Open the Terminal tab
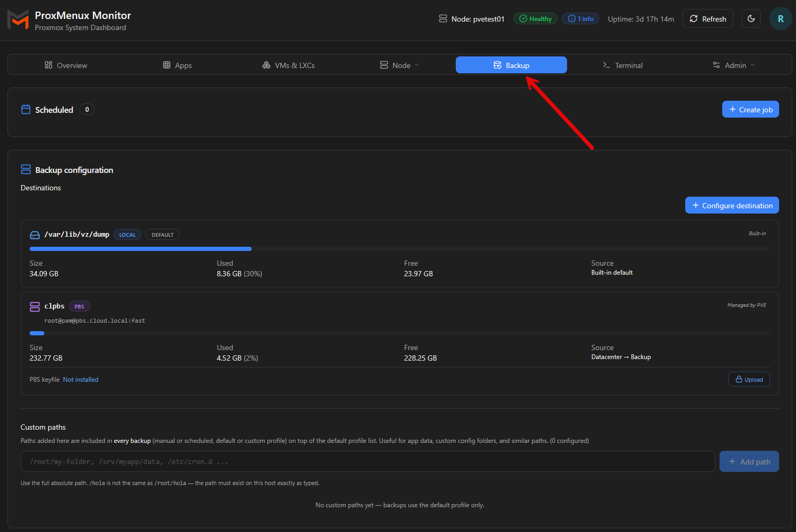Screen dimensions: 796x532 coord(622,65)
